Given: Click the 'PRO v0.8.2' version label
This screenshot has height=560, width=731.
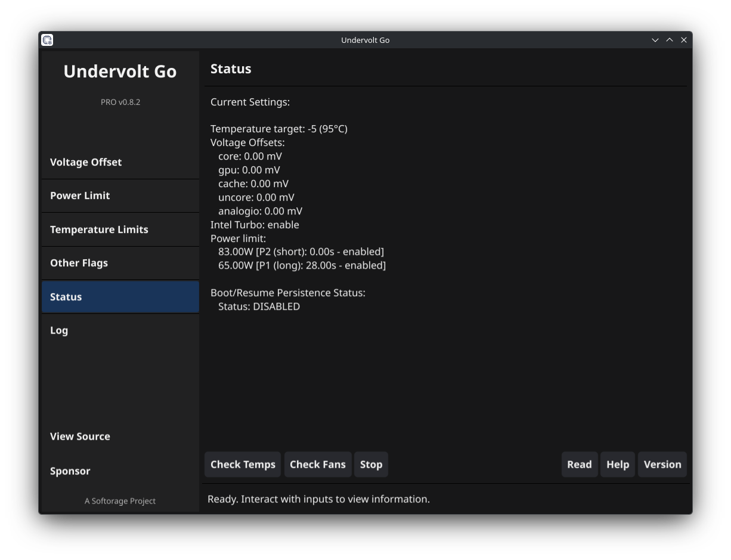Looking at the screenshot, I should pyautogui.click(x=120, y=102).
